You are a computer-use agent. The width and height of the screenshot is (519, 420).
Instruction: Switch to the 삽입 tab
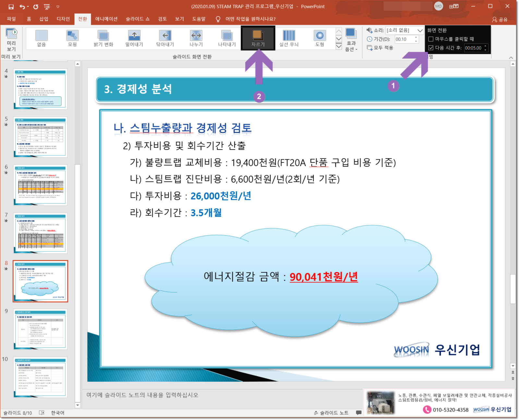pyautogui.click(x=44, y=19)
